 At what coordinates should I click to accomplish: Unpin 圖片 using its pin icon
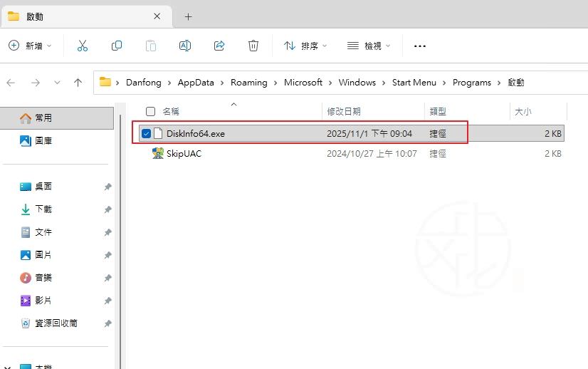108,255
